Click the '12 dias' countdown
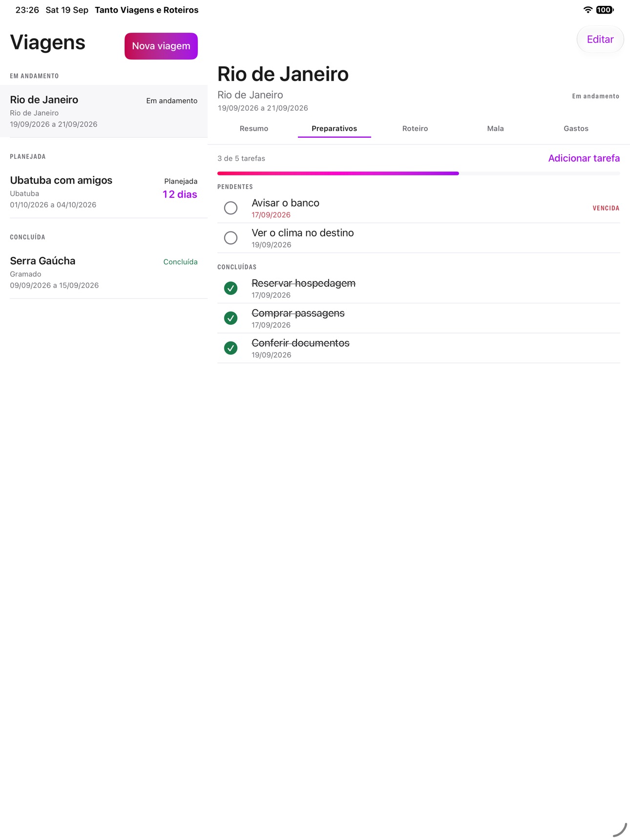 (180, 194)
